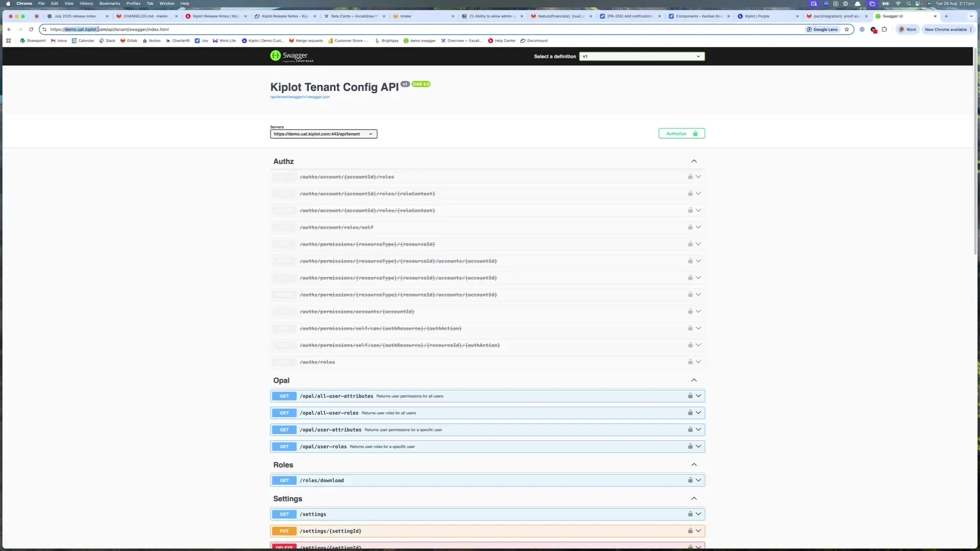This screenshot has height=551, width=980.
Task: Go back with the browser back arrow
Action: point(9,30)
